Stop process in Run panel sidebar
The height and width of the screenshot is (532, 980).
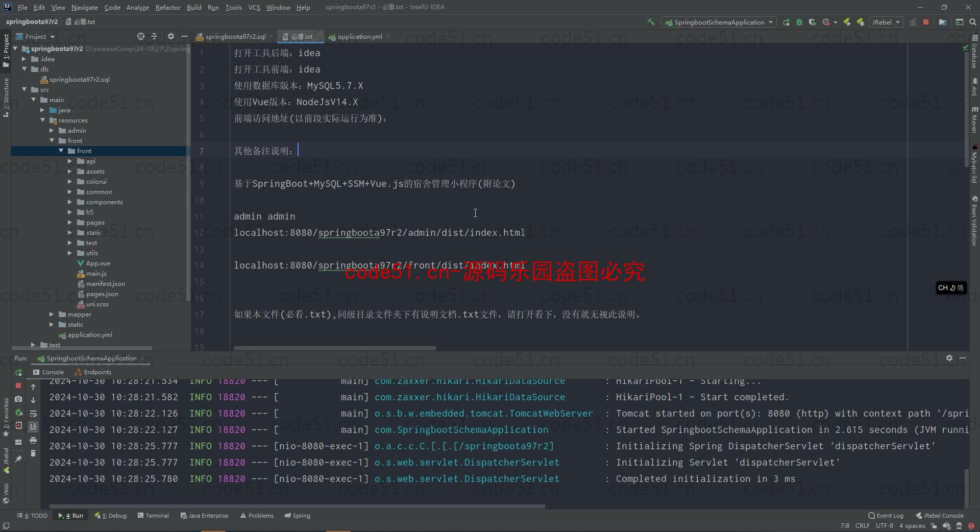pyautogui.click(x=18, y=385)
